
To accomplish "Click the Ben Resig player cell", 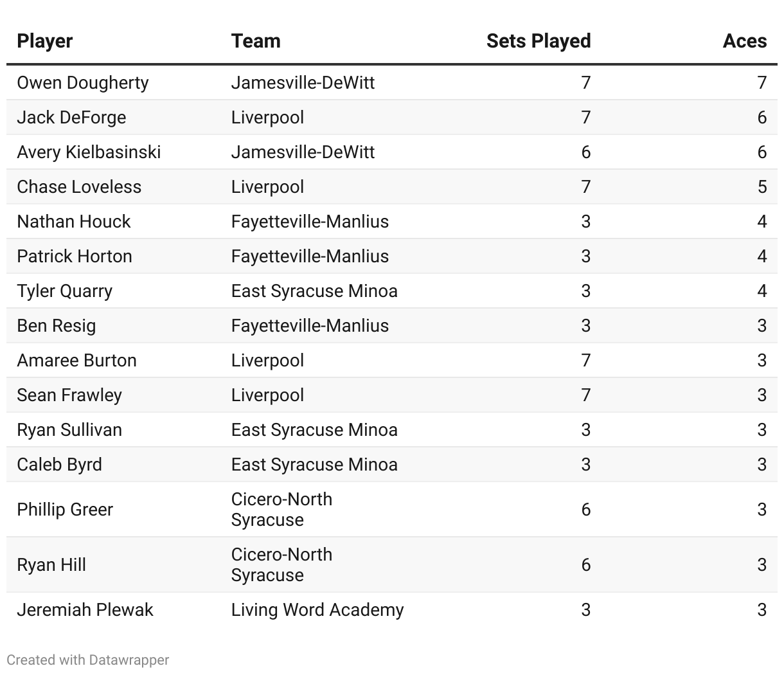I will coord(57,326).
